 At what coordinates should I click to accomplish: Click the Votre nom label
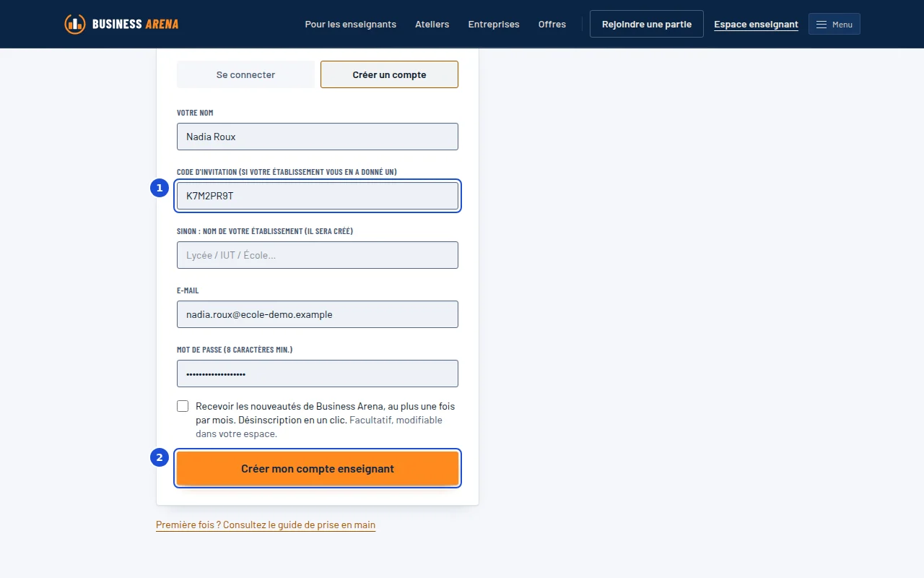coord(195,113)
